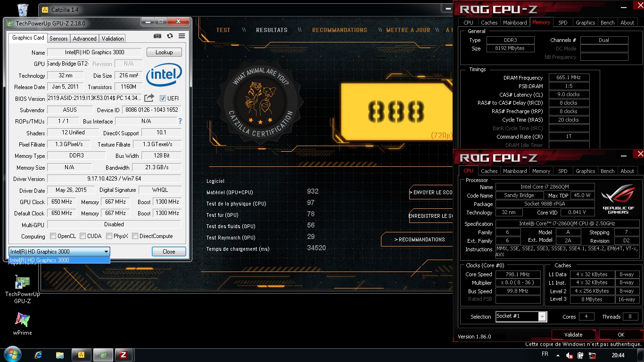
Task: Open Catzilla TEST tab
Action: [223, 30]
